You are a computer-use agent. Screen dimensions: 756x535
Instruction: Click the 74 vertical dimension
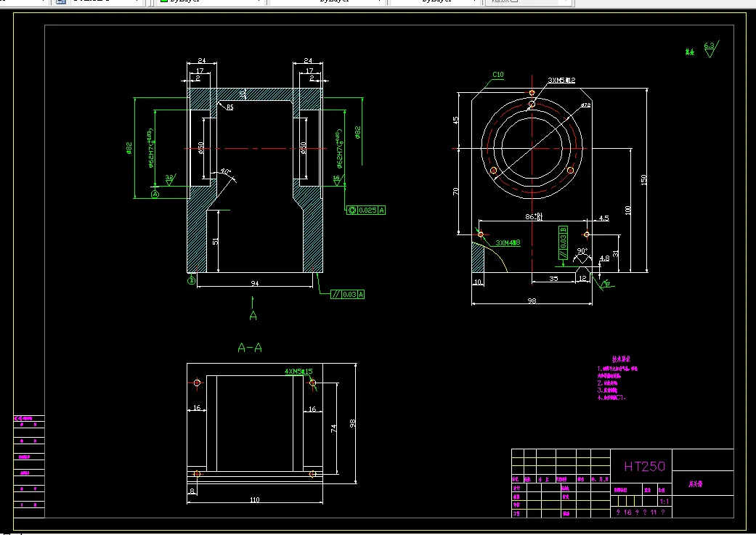333,428
